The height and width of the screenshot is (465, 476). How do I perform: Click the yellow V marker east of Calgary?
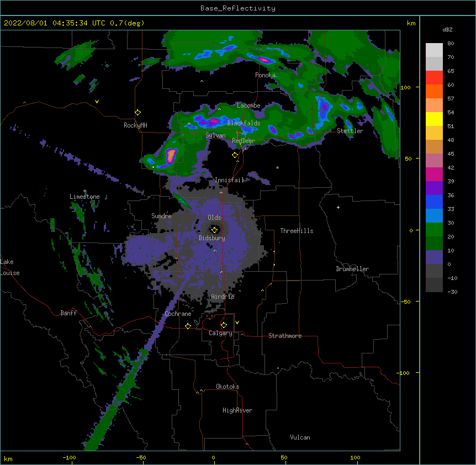coord(237,323)
